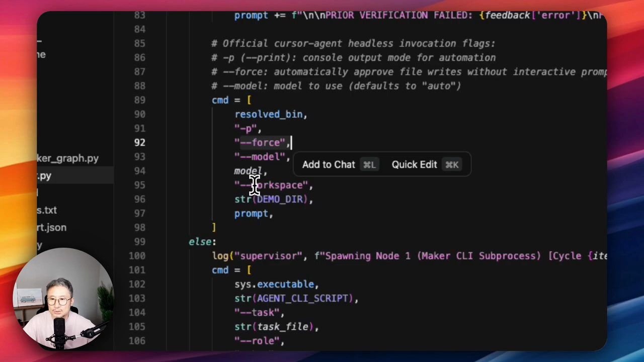Open the rt.json file in sidebar

pyautogui.click(x=52, y=227)
